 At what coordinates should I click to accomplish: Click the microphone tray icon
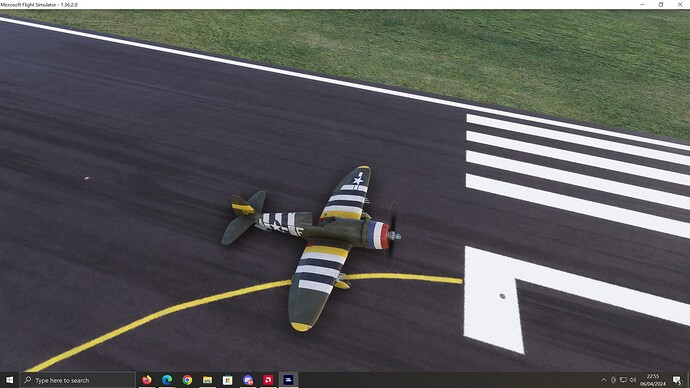(x=613, y=380)
